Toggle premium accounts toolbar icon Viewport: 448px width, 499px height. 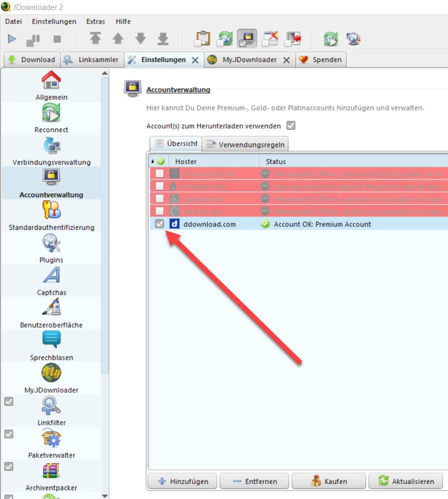click(247, 39)
